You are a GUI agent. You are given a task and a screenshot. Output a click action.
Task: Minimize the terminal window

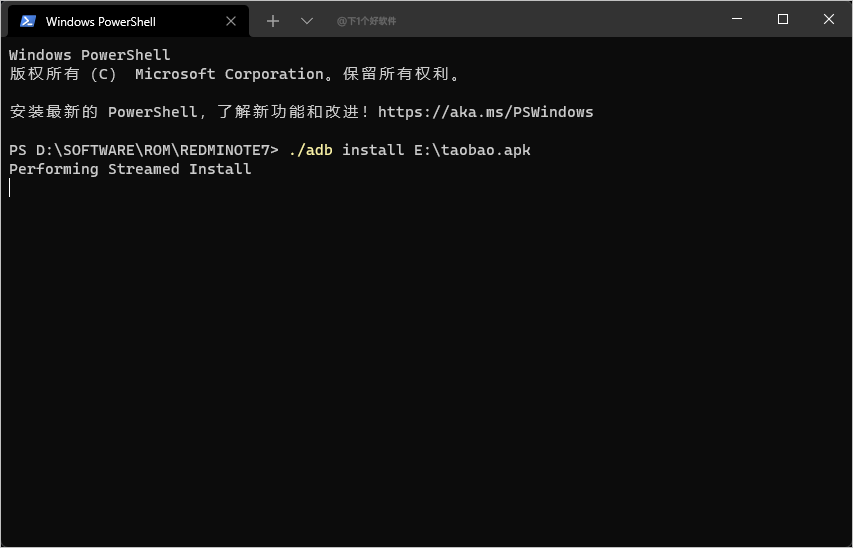737,19
